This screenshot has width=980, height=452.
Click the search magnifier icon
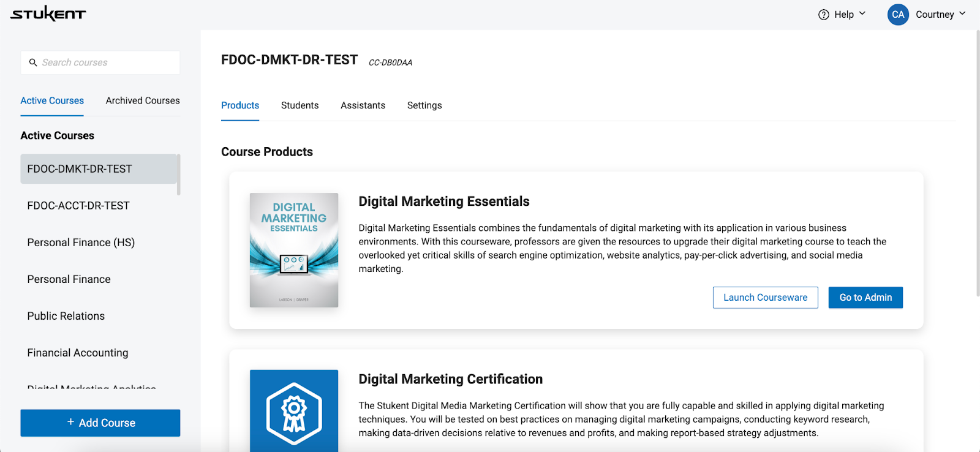[33, 62]
